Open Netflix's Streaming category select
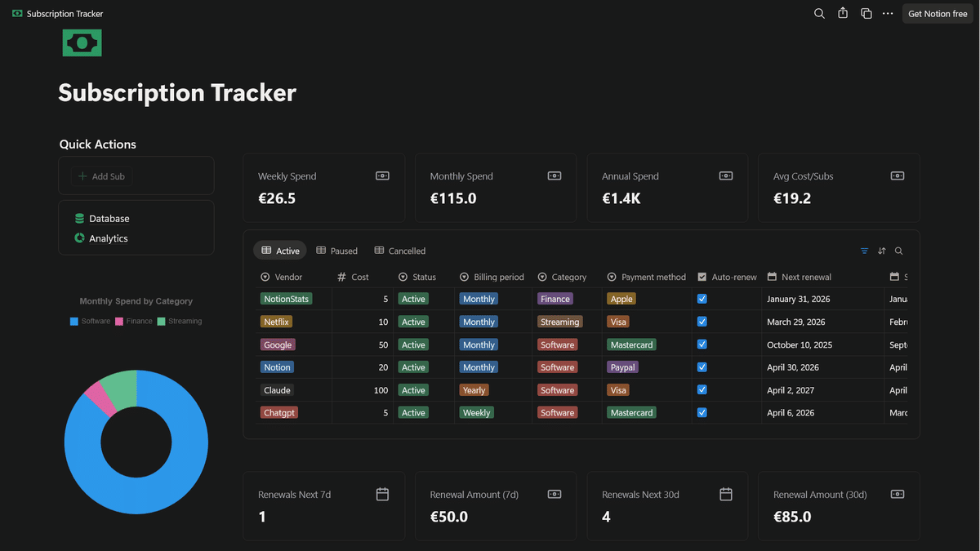This screenshot has width=980, height=551. pos(559,322)
